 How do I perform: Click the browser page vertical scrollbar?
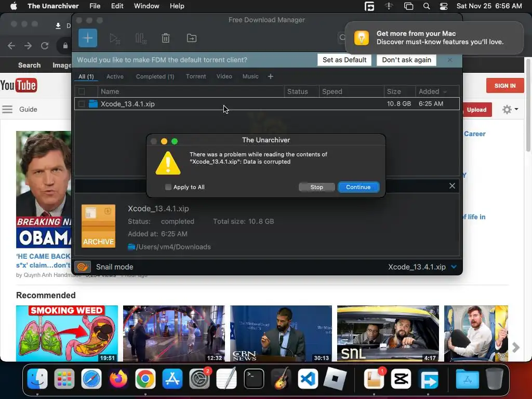528,104
